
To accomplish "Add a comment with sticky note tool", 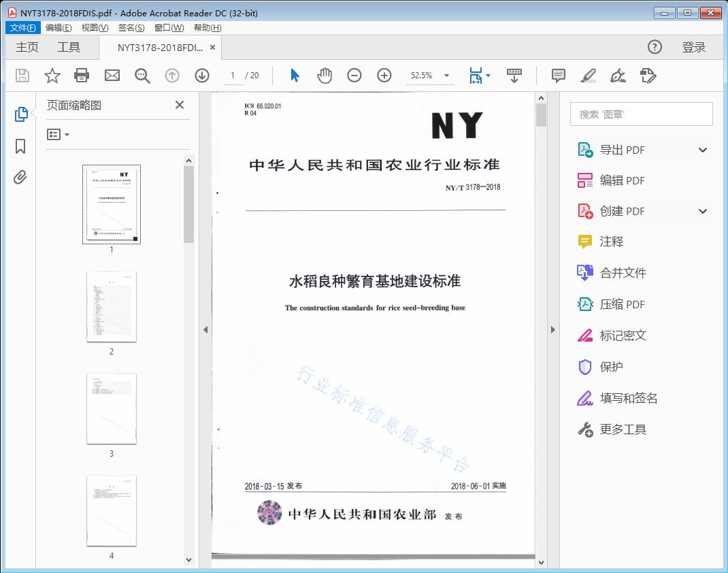I will coord(559,76).
